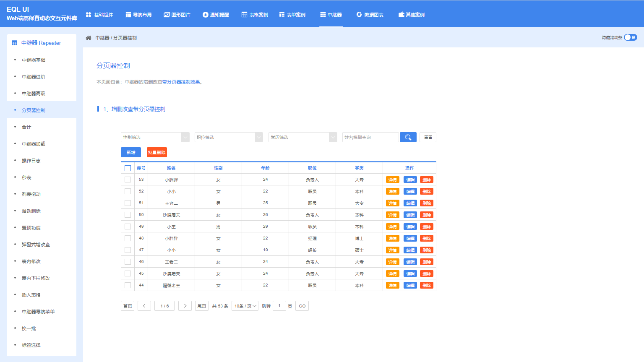Open the search with the magnifier icon
The image size is (644, 362).
[407, 137]
